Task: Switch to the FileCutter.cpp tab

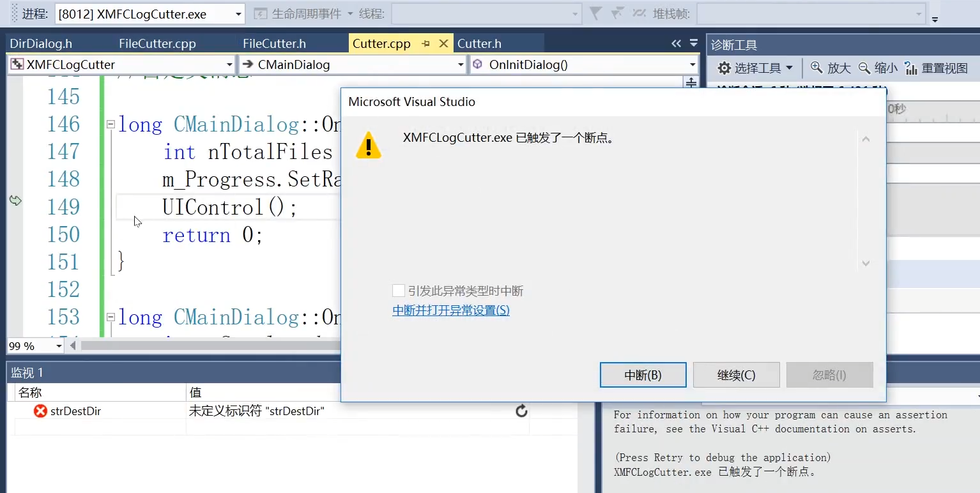Action: pyautogui.click(x=157, y=43)
